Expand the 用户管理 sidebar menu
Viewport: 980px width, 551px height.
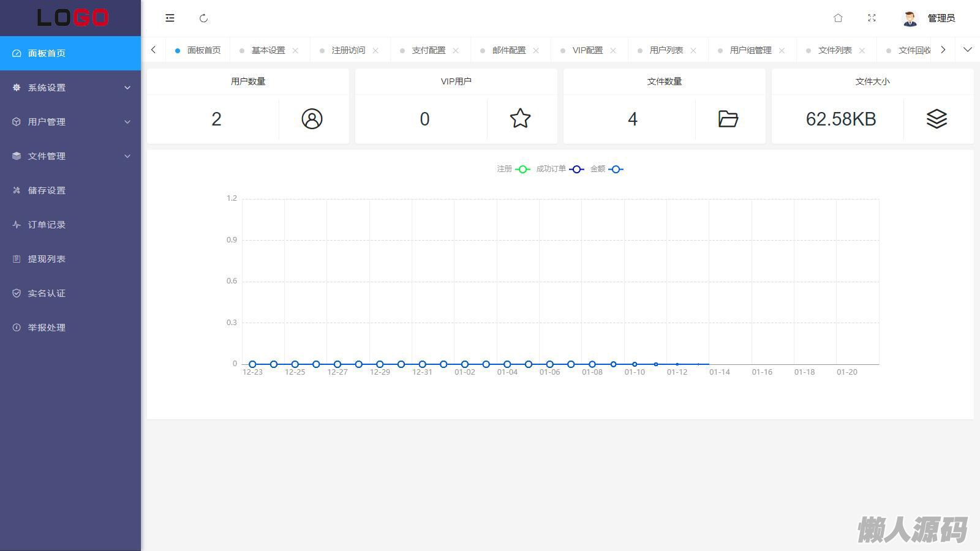point(70,122)
